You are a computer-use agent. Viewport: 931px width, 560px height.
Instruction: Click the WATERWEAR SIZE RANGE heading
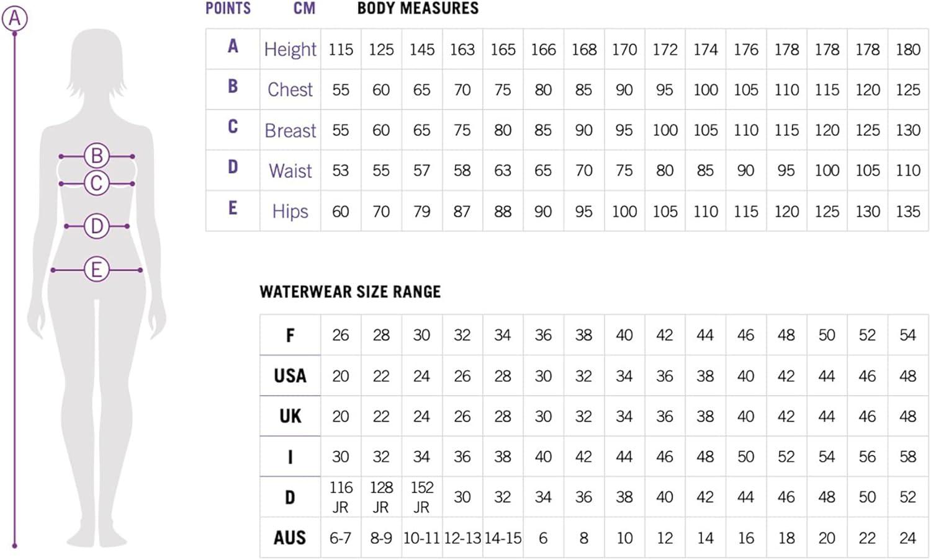pyautogui.click(x=350, y=292)
